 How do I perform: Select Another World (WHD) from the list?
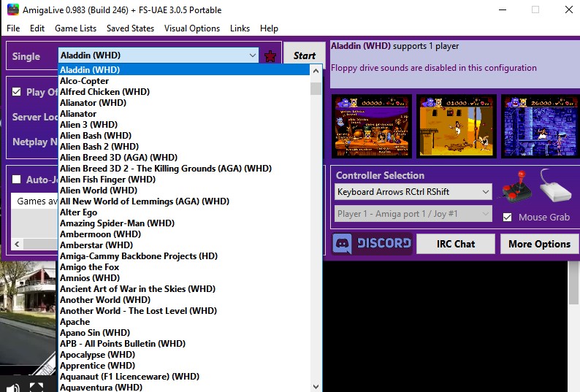point(105,300)
